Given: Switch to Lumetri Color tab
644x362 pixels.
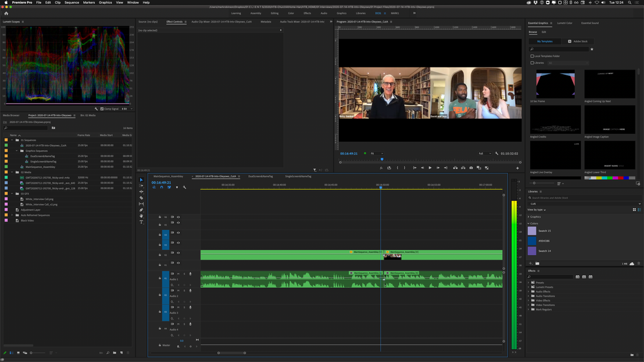Looking at the screenshot, I should click(x=565, y=23).
